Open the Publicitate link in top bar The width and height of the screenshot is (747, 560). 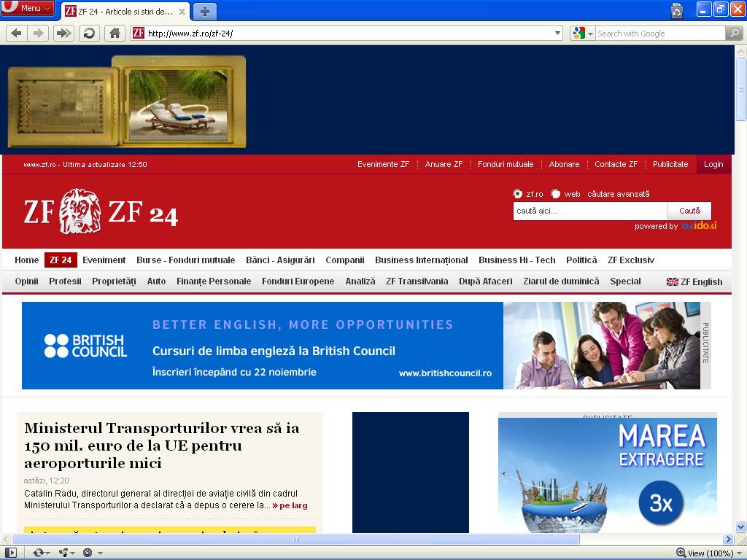[x=670, y=164]
